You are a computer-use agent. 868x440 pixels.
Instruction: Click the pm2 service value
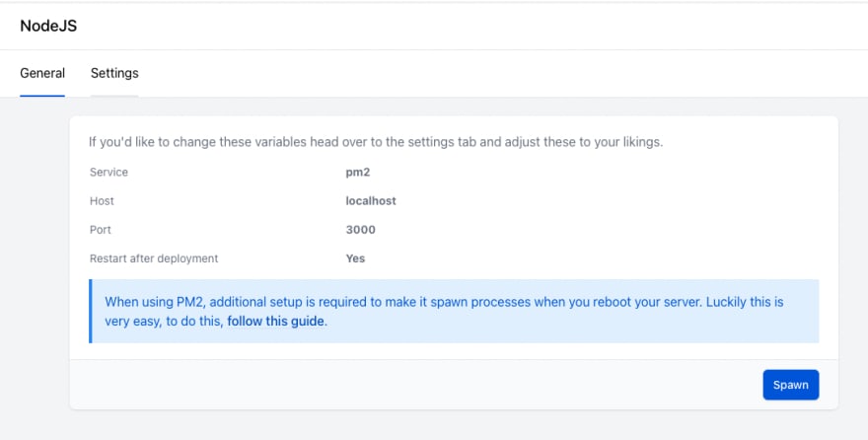tap(358, 172)
